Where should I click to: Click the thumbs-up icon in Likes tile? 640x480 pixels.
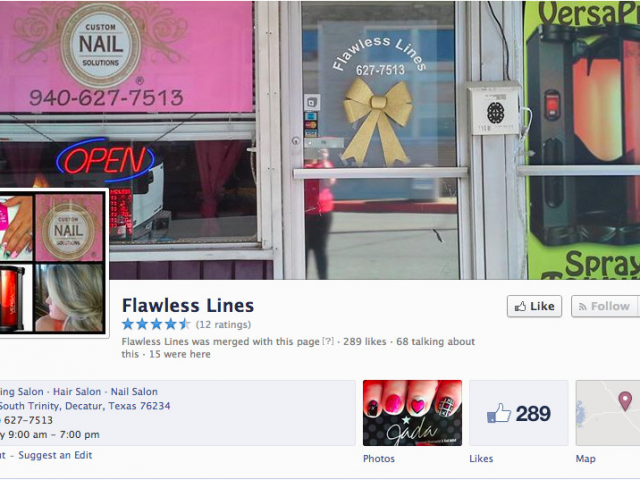pos(499,413)
